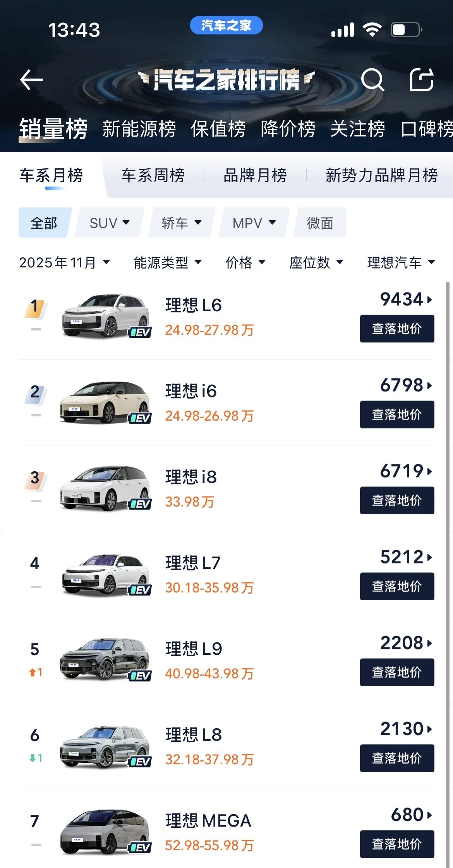Tap the back arrow icon
The height and width of the screenshot is (868, 453).
coord(31,80)
